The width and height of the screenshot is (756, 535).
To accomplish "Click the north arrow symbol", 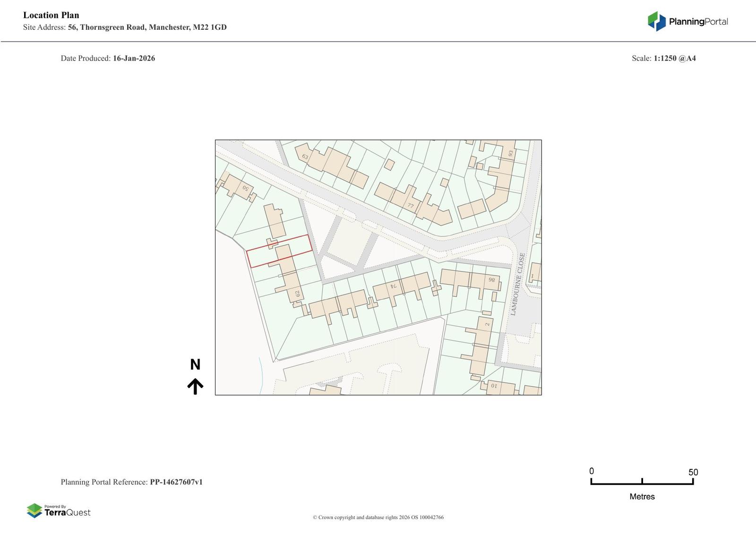I will pos(195,386).
